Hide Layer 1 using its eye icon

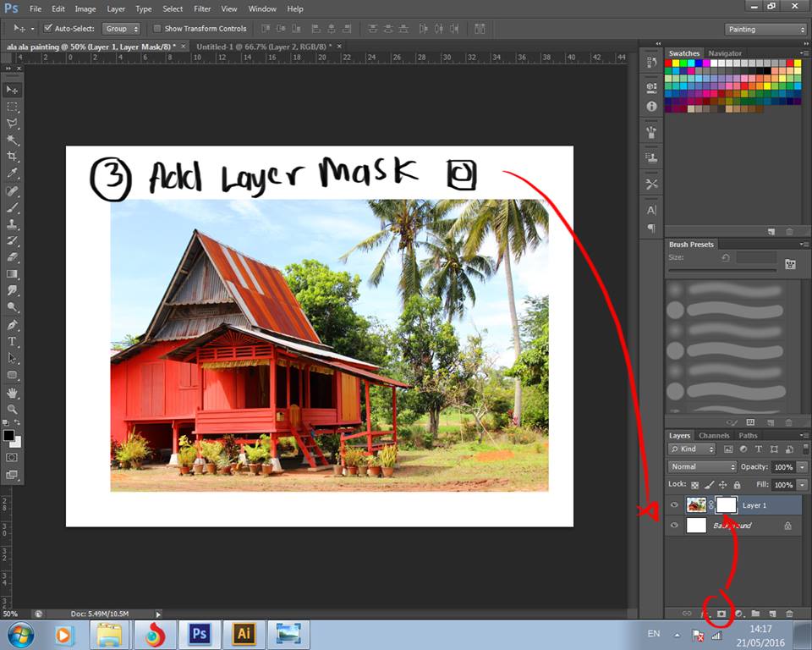(x=674, y=505)
